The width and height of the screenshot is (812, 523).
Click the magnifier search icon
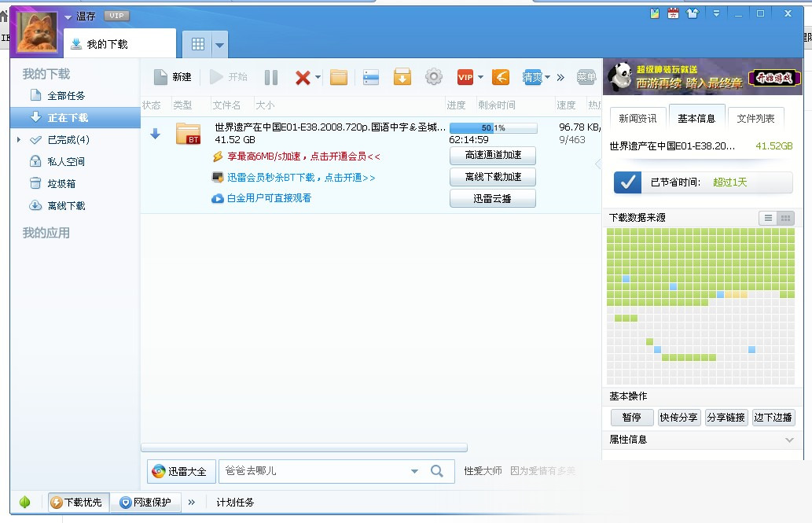click(x=437, y=471)
